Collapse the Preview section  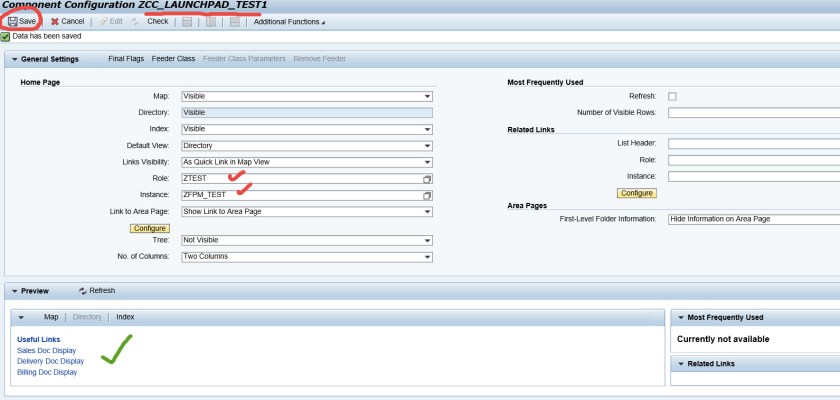pyautogui.click(x=14, y=291)
